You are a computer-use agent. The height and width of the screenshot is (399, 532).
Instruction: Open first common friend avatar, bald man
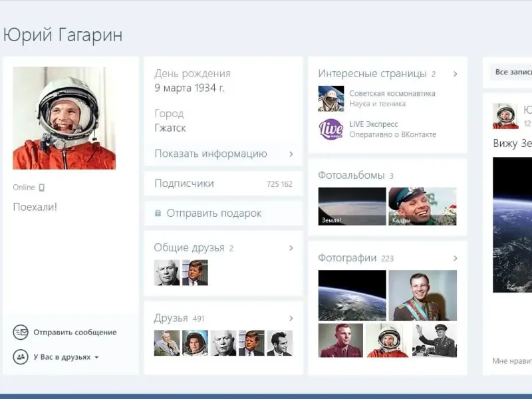[x=167, y=273]
